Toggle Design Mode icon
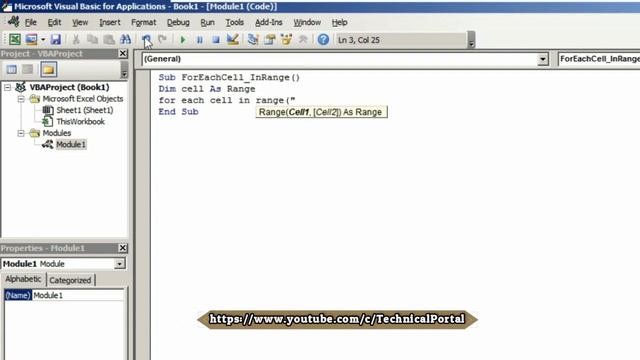Viewport: 640px width, 360px height. click(233, 40)
